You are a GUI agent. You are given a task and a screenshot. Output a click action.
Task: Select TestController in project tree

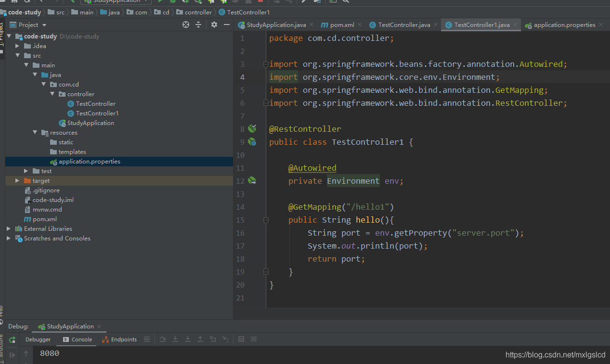[96, 104]
